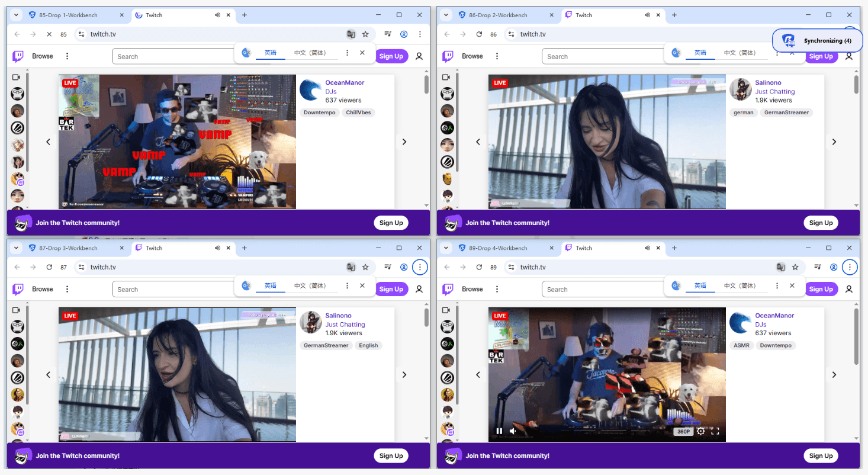Open the Google Translate icon in the address bar
This screenshot has width=868, height=475.
351,34
